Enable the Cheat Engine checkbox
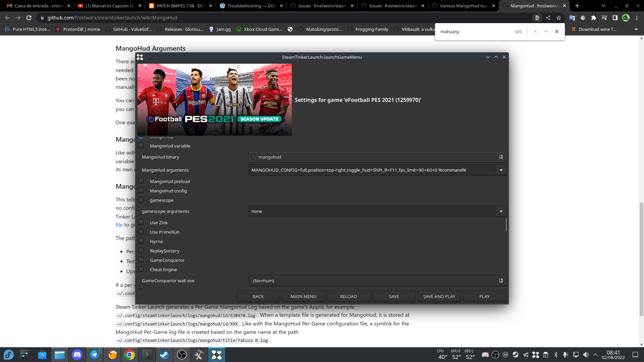 [141, 269]
